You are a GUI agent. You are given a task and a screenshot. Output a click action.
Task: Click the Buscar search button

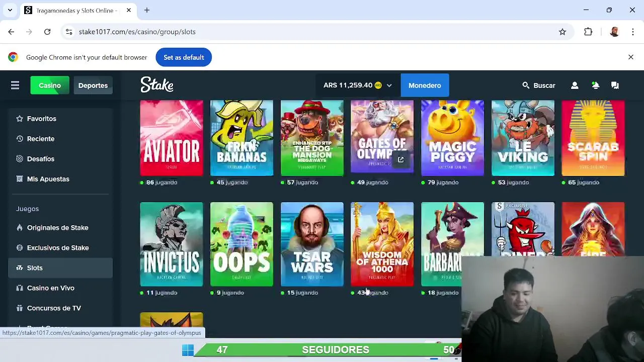pyautogui.click(x=539, y=85)
